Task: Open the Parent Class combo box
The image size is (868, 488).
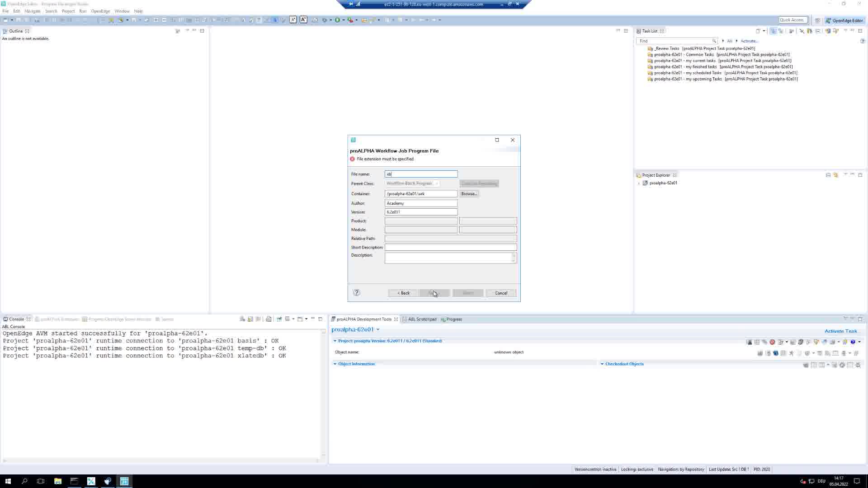Action: point(412,183)
